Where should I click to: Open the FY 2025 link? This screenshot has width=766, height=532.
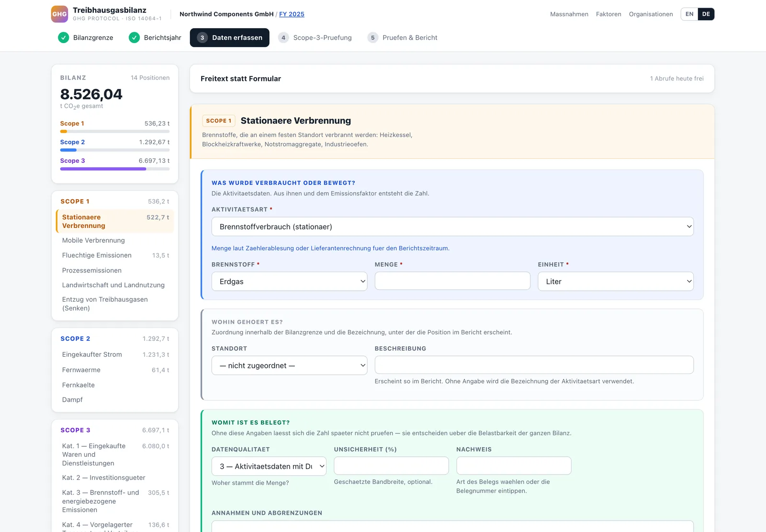click(292, 14)
